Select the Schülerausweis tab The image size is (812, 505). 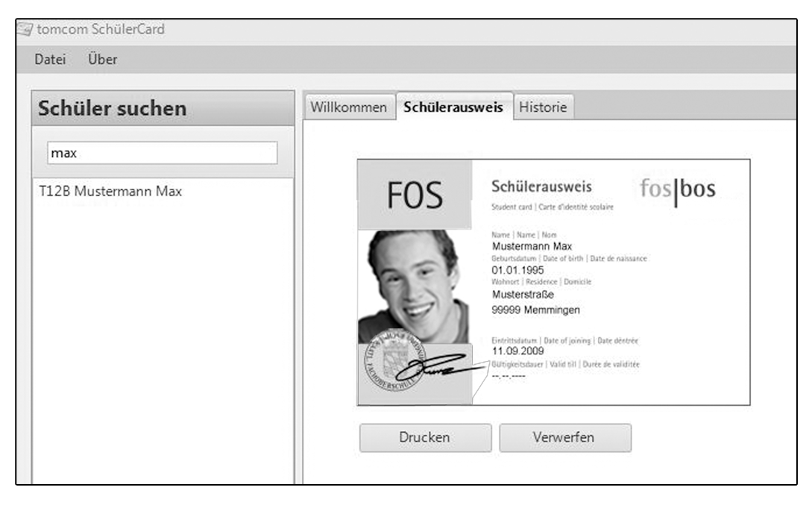(x=453, y=107)
